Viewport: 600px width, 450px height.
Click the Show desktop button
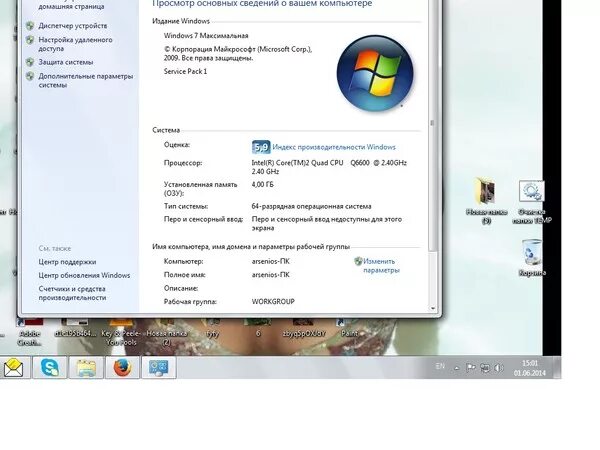pyautogui.click(x=557, y=368)
